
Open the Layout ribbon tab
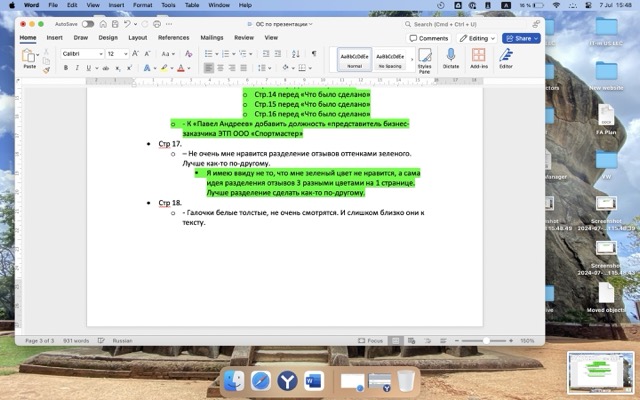pos(137,37)
